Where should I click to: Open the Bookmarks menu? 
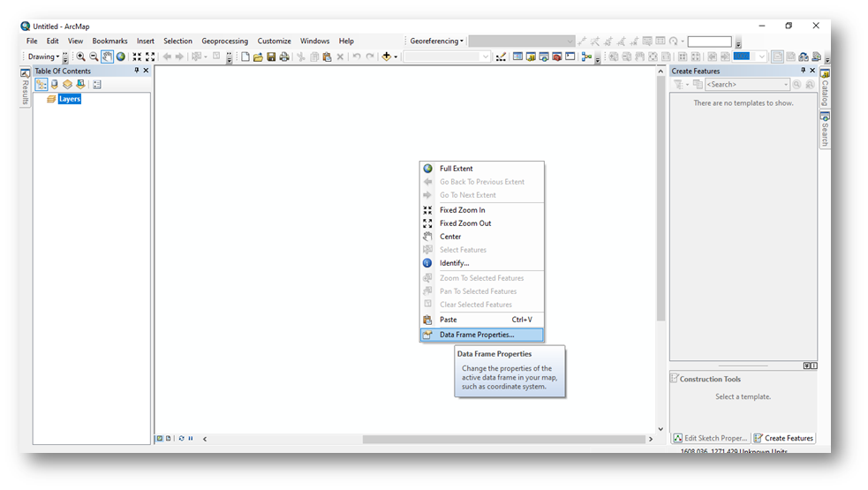(x=109, y=41)
